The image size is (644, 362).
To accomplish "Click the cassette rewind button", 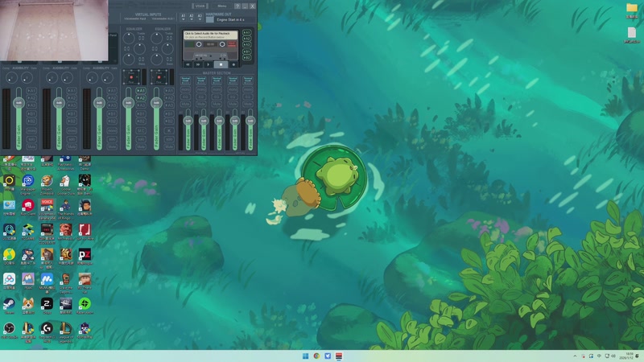I will [x=188, y=64].
